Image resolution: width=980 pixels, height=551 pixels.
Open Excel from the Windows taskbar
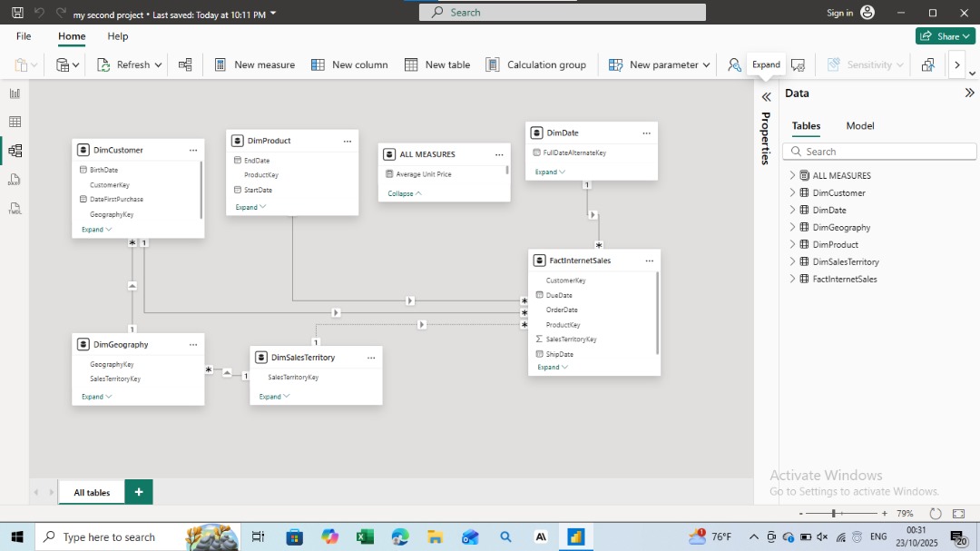click(x=365, y=536)
